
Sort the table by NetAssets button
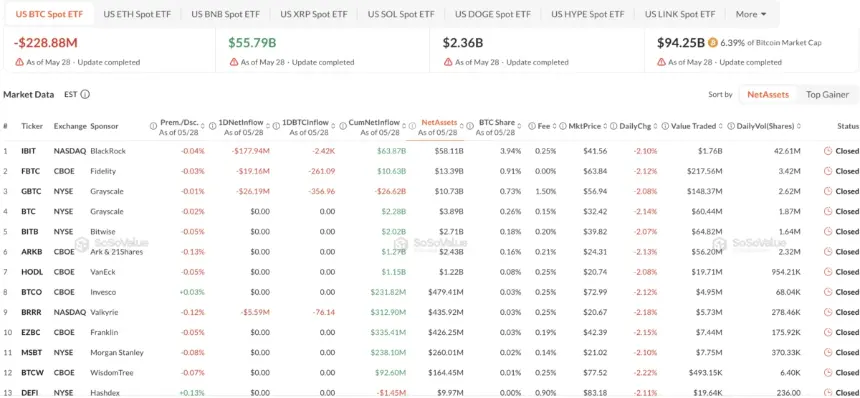pyautogui.click(x=768, y=94)
